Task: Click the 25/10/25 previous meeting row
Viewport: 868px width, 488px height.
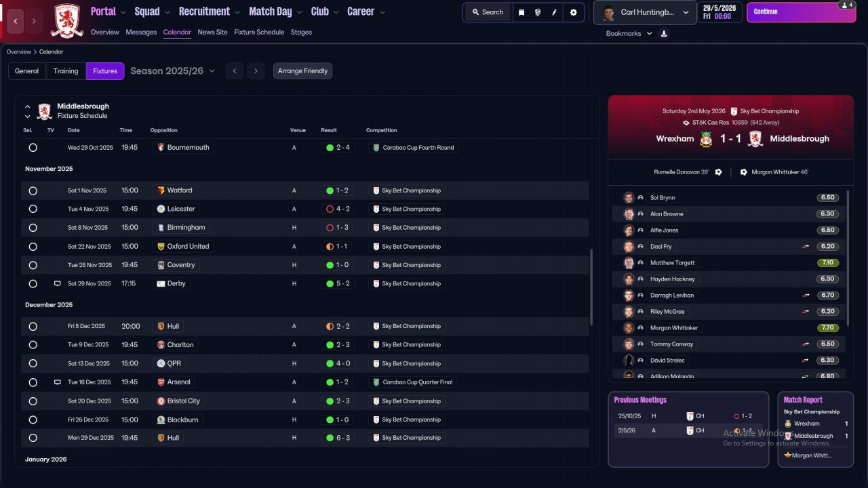Action: coord(688,416)
